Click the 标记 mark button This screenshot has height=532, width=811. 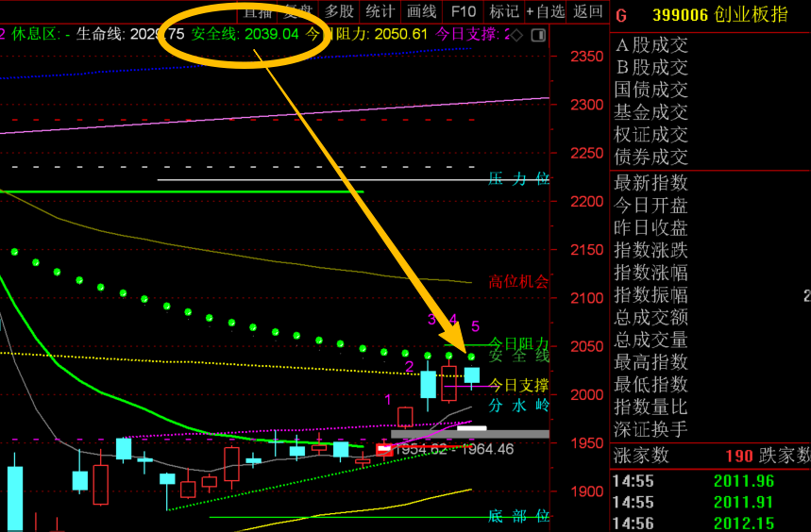504,11
